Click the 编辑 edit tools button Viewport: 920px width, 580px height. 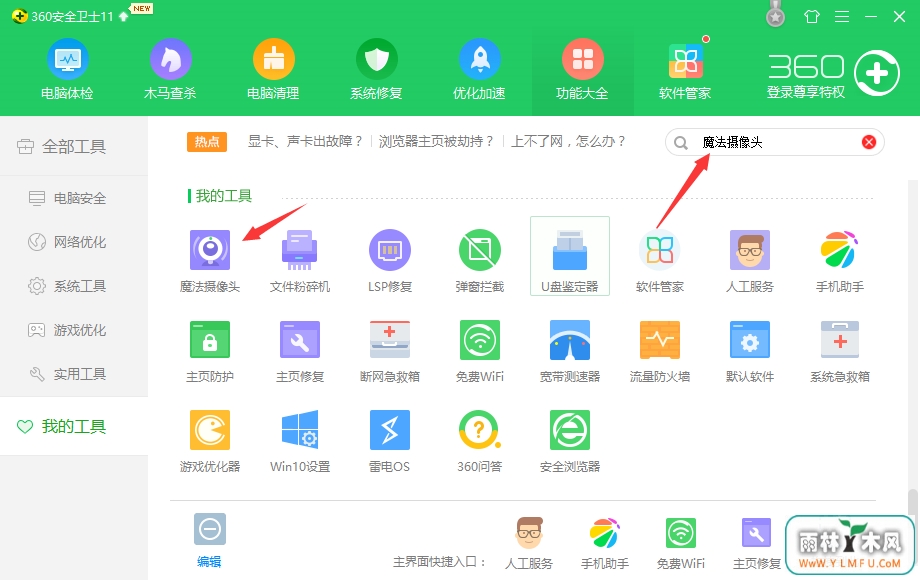coord(209,540)
